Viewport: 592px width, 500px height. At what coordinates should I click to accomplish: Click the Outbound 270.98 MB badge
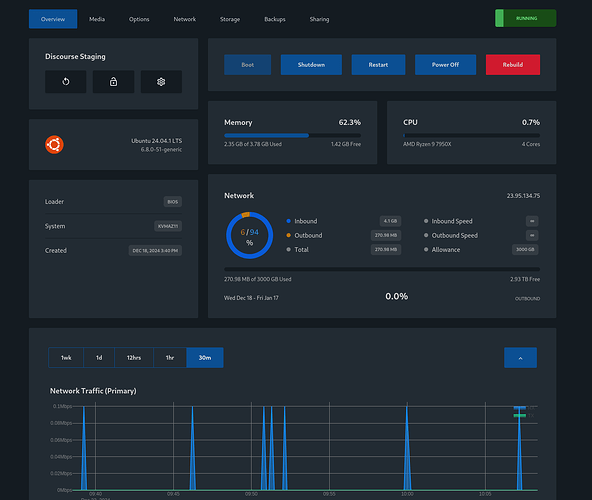(386, 235)
